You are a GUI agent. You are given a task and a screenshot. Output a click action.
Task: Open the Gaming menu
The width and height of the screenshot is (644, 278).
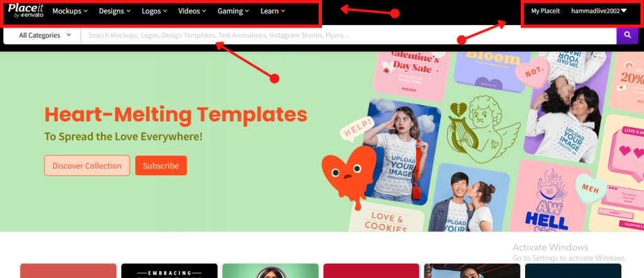(x=233, y=11)
